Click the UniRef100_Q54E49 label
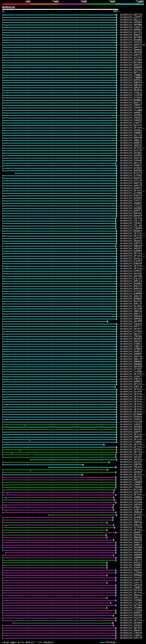The width and height of the screenshot is (146, 644). [131, 90]
